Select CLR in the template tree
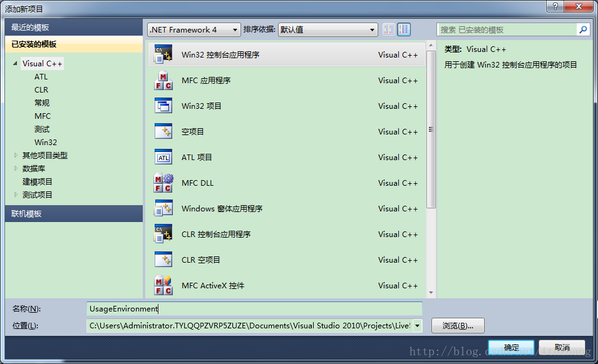The height and width of the screenshot is (364, 598). pos(41,89)
